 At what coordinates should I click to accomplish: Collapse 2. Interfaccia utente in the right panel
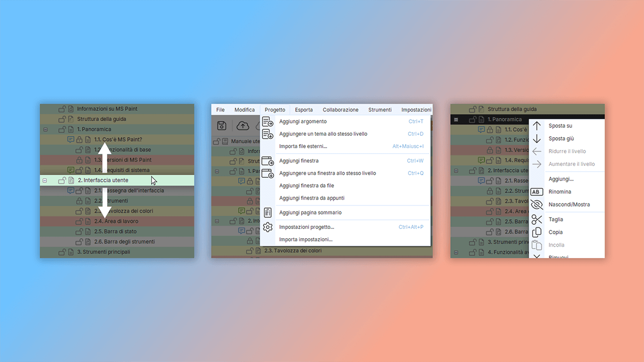click(455, 170)
